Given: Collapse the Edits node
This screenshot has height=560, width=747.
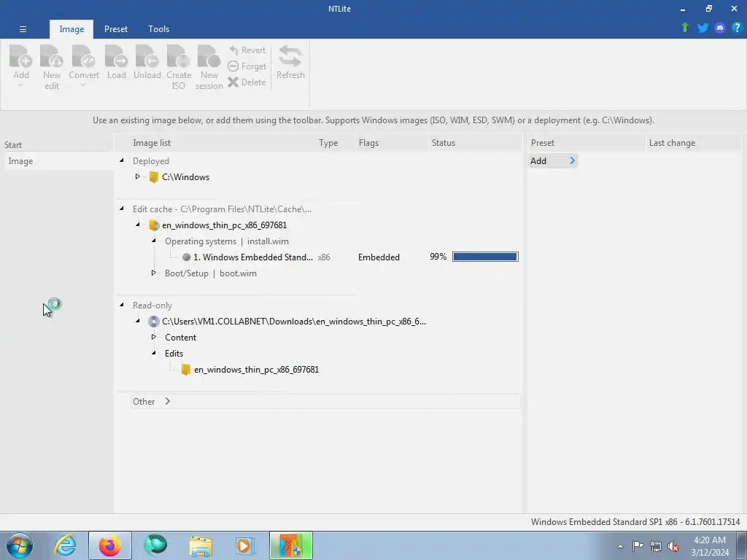Looking at the screenshot, I should pos(154,353).
